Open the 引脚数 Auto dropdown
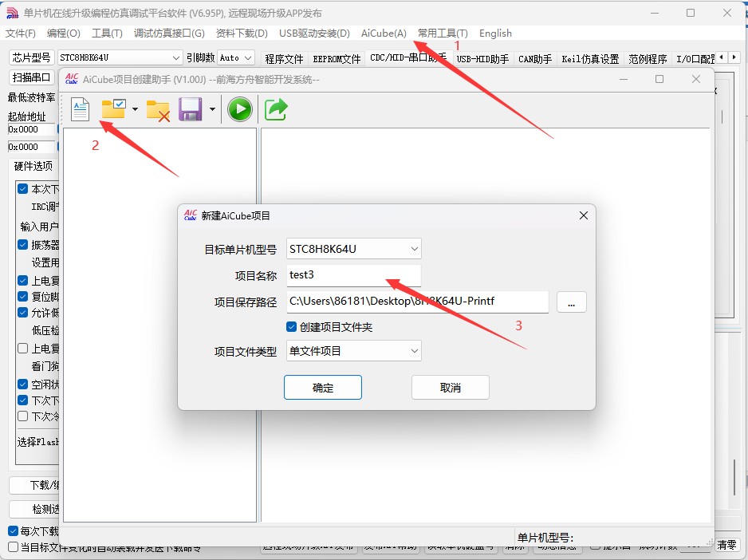This screenshot has width=748, height=560. (x=236, y=57)
